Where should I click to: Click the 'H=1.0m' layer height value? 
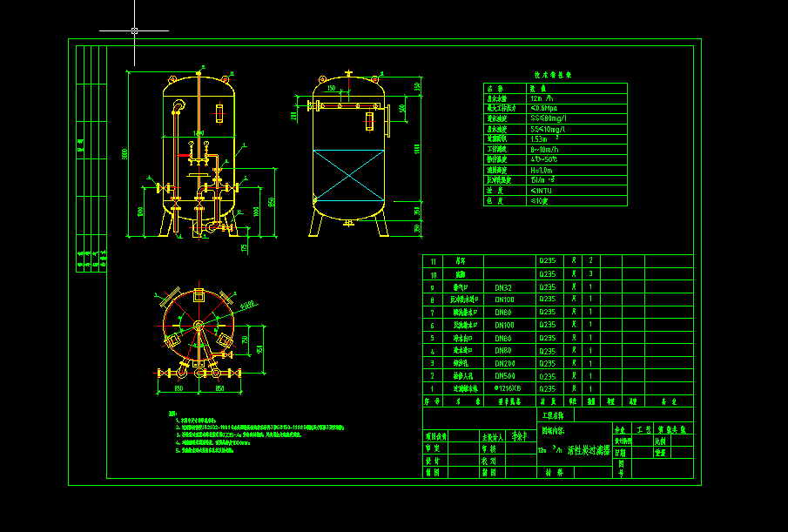542,171
